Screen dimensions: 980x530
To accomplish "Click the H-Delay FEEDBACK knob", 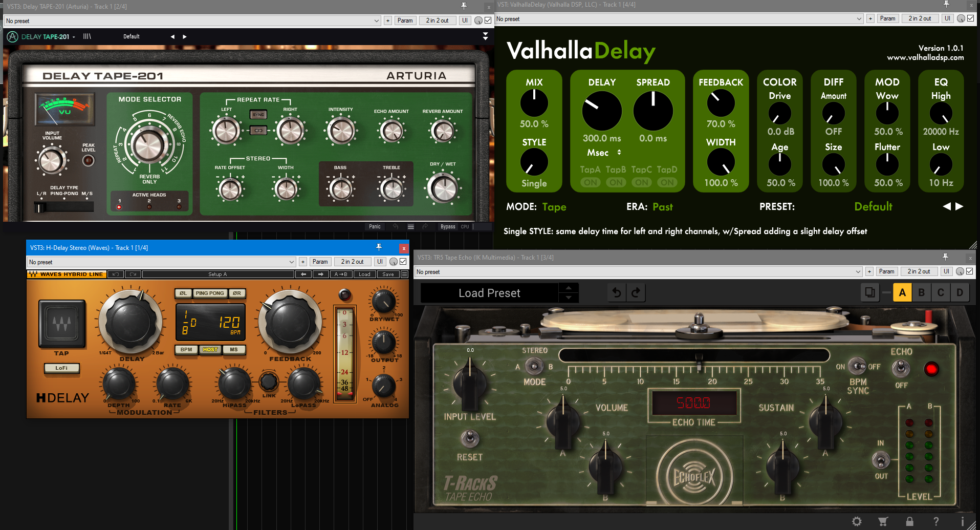I will pos(290,322).
